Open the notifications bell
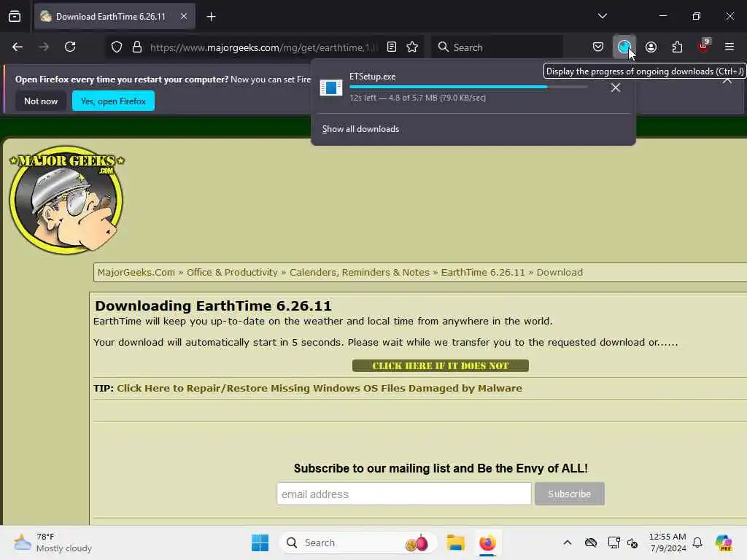The height and width of the screenshot is (560, 747). (697, 542)
